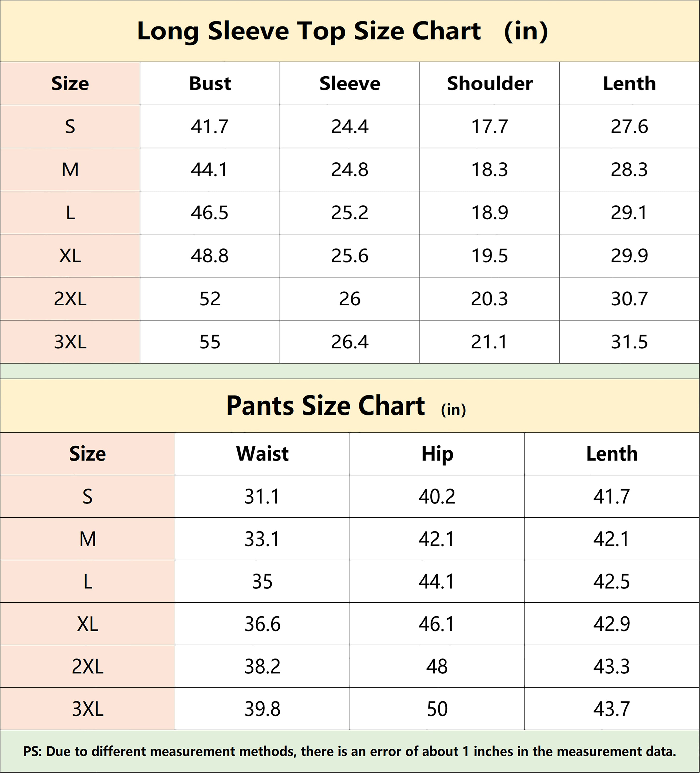Viewport: 700px width, 773px height.
Task: Select the shoulder value 19.5
Action: (x=490, y=256)
